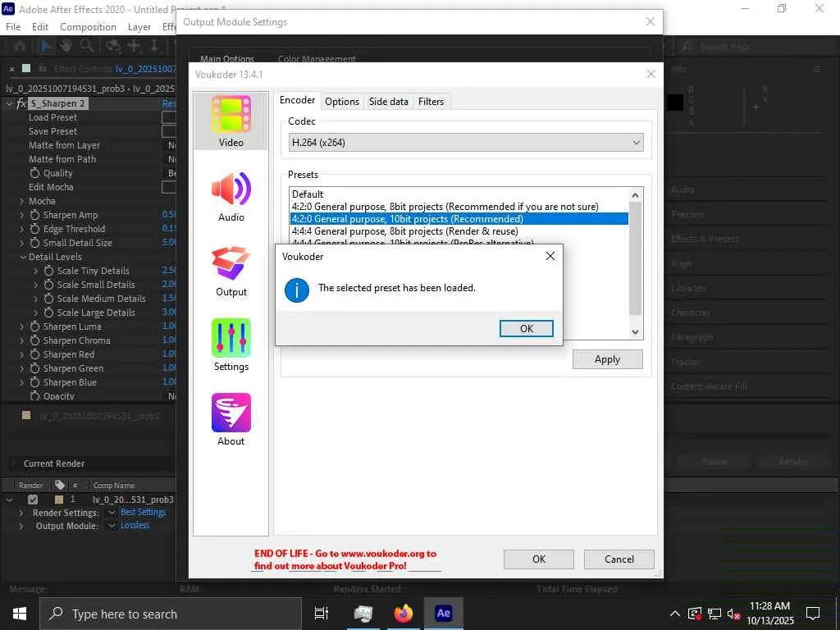Click OK at bottom of Voukoder dialog
840x630 pixels.
click(x=538, y=559)
